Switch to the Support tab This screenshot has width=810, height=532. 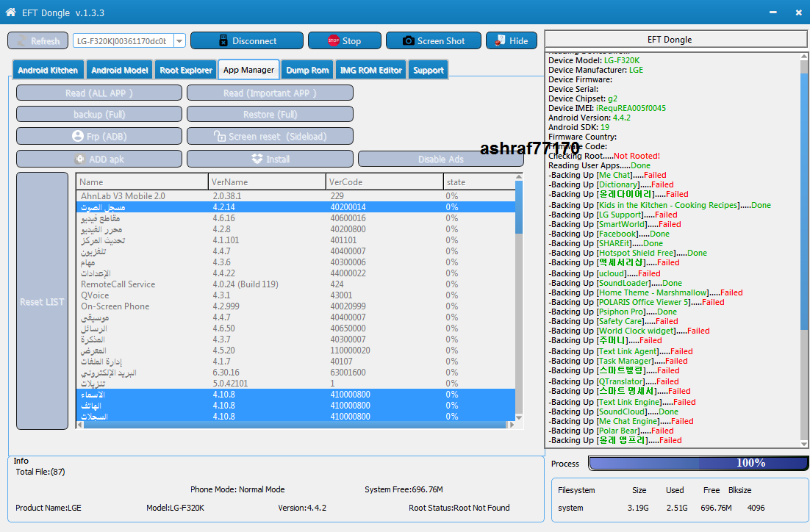(429, 71)
